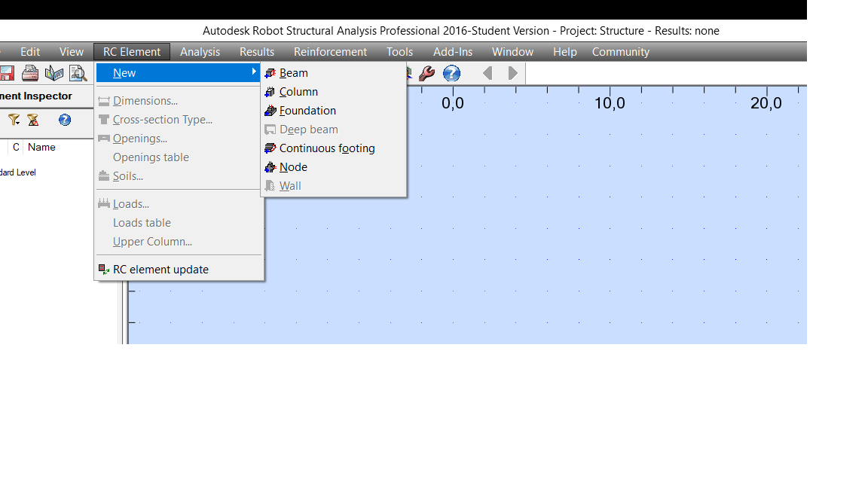Select the Soils... menu entry
The width and height of the screenshot is (868, 488).
[x=179, y=176]
